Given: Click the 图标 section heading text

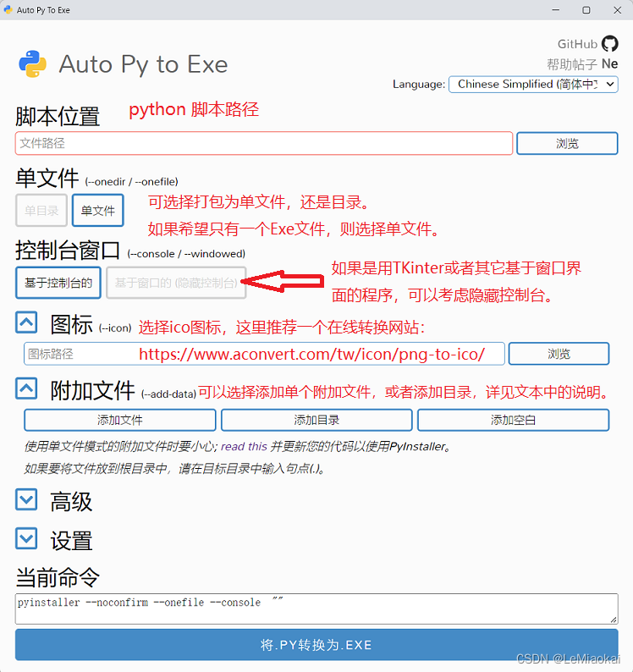Looking at the screenshot, I should (x=71, y=324).
